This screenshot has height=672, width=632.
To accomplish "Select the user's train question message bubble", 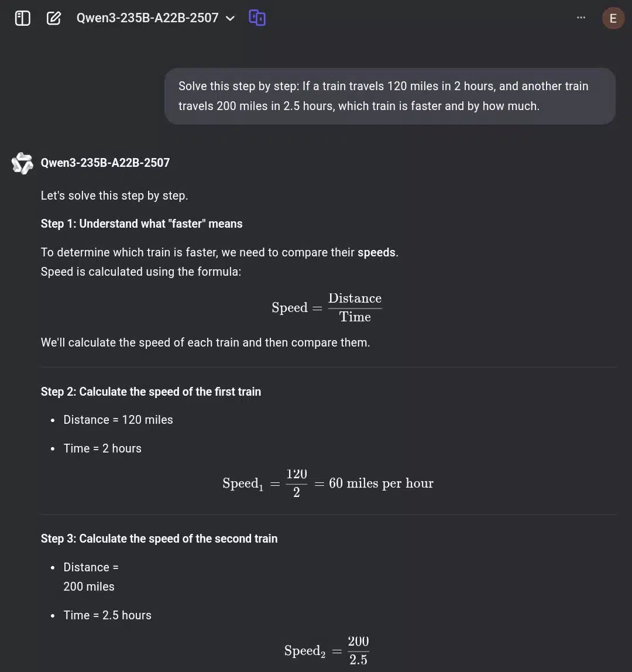I will tap(390, 97).
